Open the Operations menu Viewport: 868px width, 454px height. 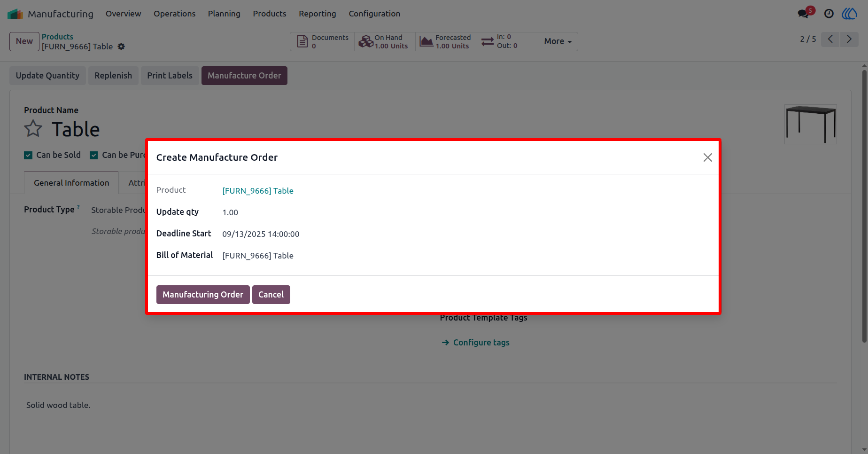point(174,14)
